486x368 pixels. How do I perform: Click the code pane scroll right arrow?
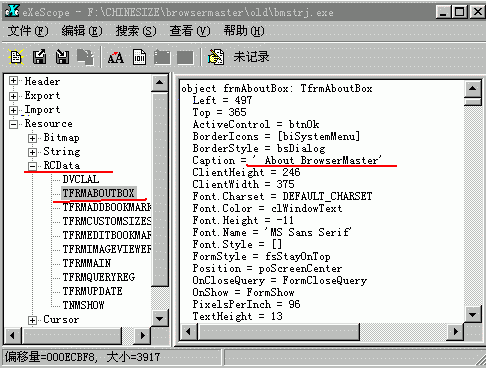click(455, 332)
